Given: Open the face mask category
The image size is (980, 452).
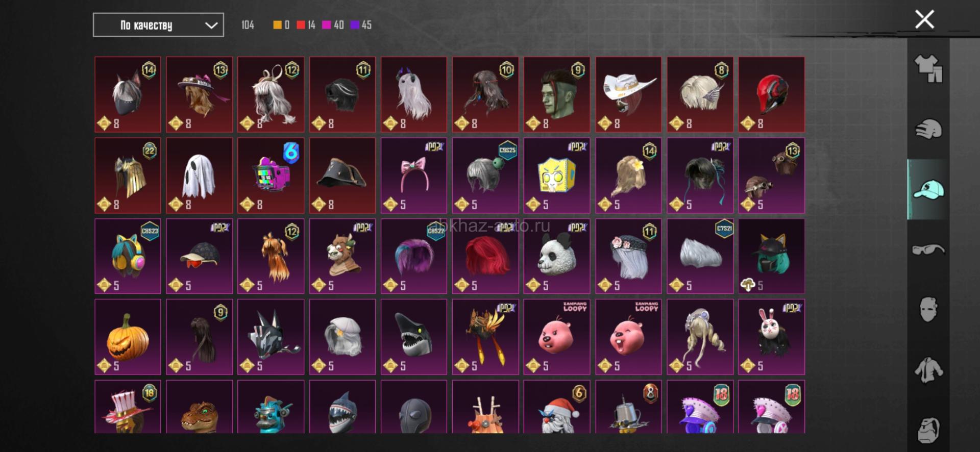Looking at the screenshot, I should tap(928, 309).
